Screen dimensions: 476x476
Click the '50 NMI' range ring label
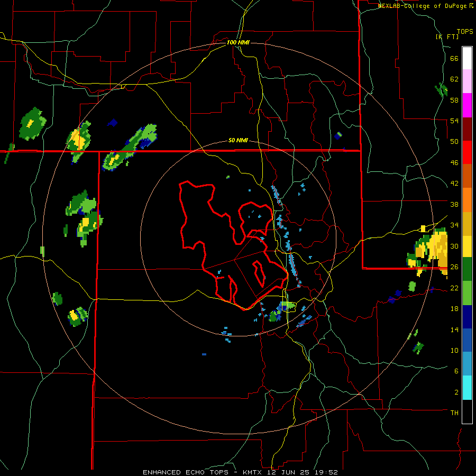[x=238, y=140]
